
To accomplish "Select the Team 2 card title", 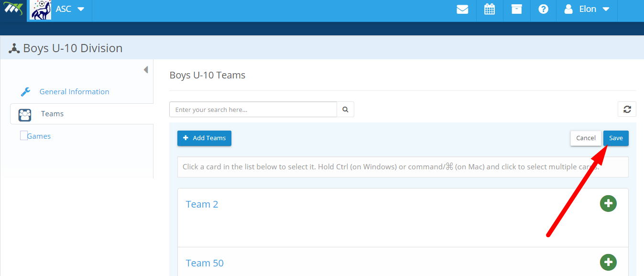I will (x=202, y=204).
